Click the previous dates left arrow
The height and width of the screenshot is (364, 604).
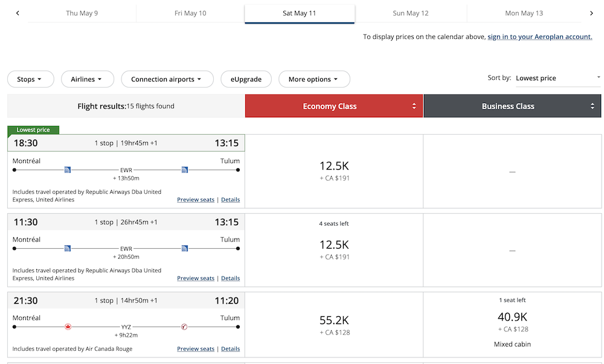coord(18,13)
